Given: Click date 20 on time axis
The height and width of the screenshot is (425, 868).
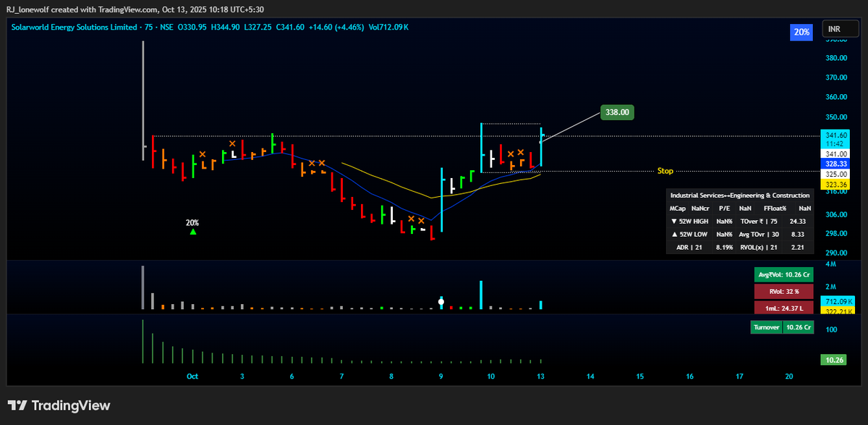Looking at the screenshot, I should click(x=788, y=376).
